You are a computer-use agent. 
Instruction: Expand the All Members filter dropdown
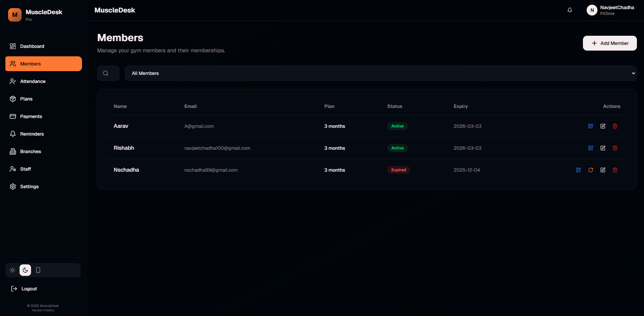[380, 73]
